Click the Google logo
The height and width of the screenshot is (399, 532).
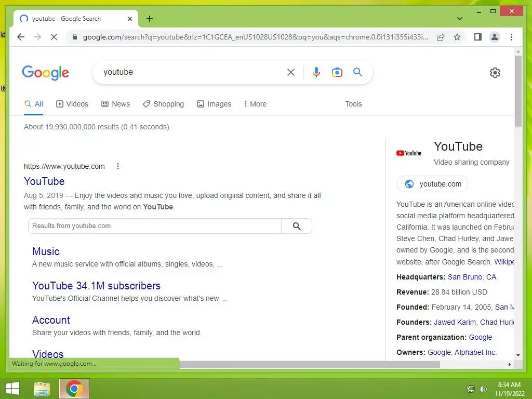(x=46, y=73)
